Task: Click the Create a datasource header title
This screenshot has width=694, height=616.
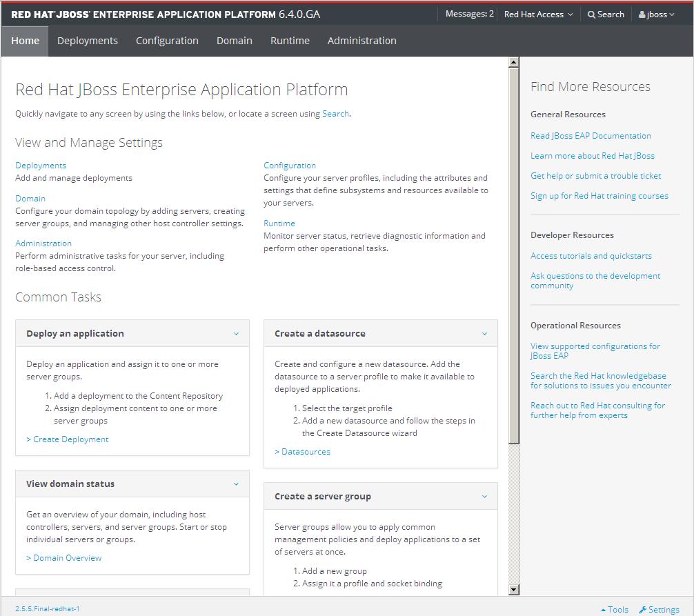Action: tap(320, 334)
